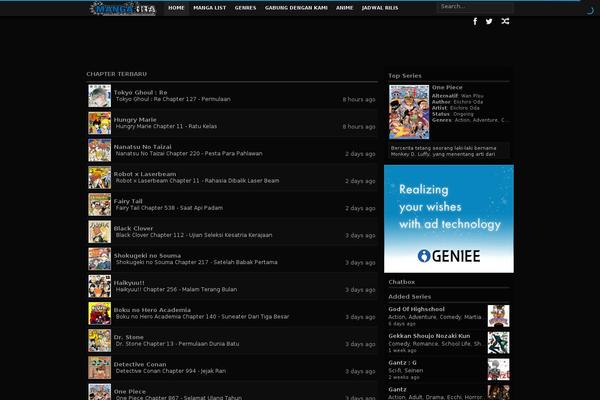
Task: Click the Chatbox section heading
Action: click(x=401, y=282)
